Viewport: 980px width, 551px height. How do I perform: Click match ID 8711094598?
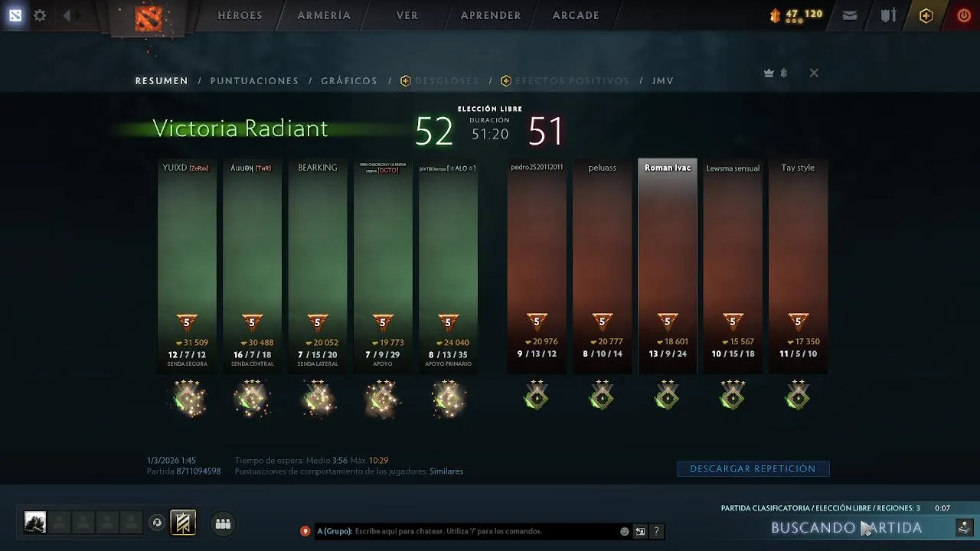198,471
